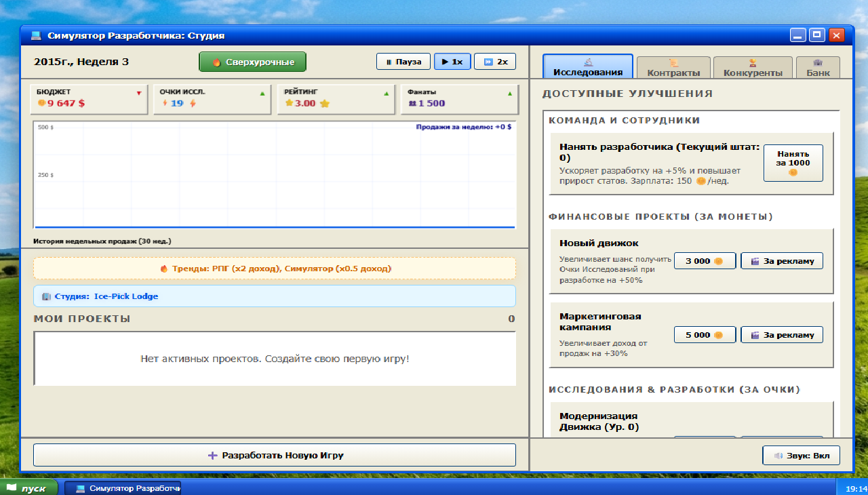Click the Фанаты stat card

tap(459, 99)
